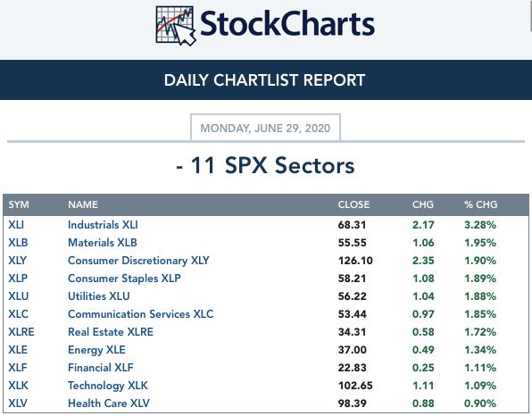Open Materials XLB sector link
The height and width of the screenshot is (416, 532).
pos(103,243)
